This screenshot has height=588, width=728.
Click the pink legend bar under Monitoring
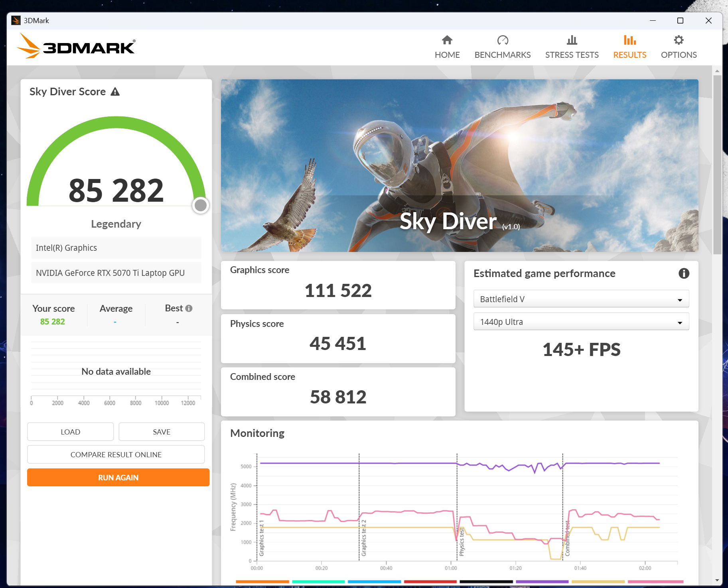pyautogui.click(x=655, y=582)
